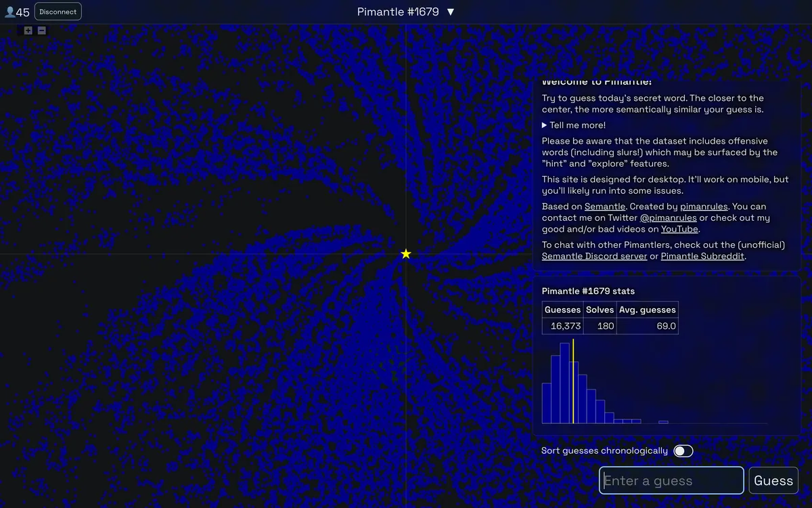Submit with the Guess button
This screenshot has height=508, width=812.
(773, 480)
